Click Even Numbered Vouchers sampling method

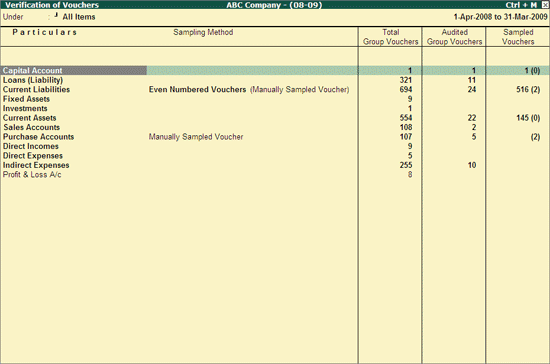197,89
